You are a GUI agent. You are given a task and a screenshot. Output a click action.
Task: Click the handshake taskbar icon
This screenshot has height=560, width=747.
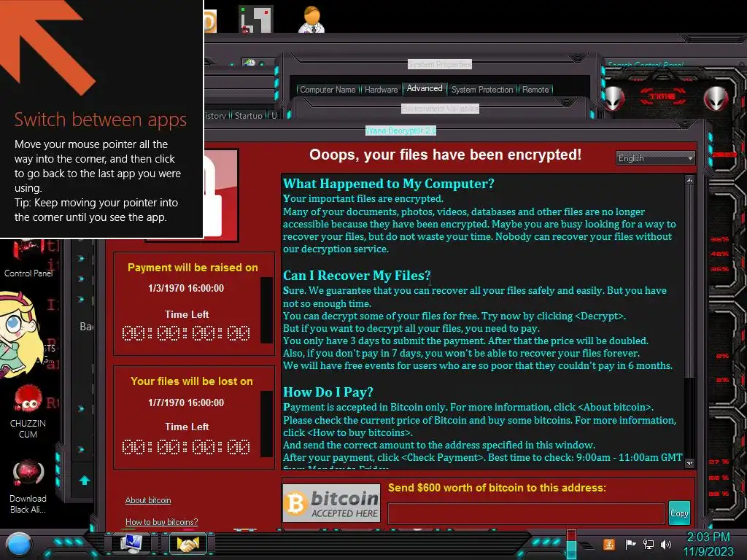tap(187, 544)
